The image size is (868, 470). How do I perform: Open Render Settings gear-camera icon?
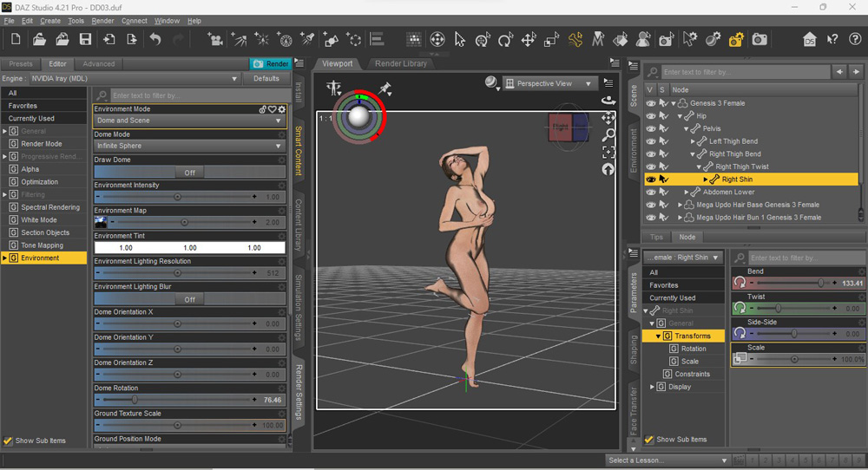point(736,39)
